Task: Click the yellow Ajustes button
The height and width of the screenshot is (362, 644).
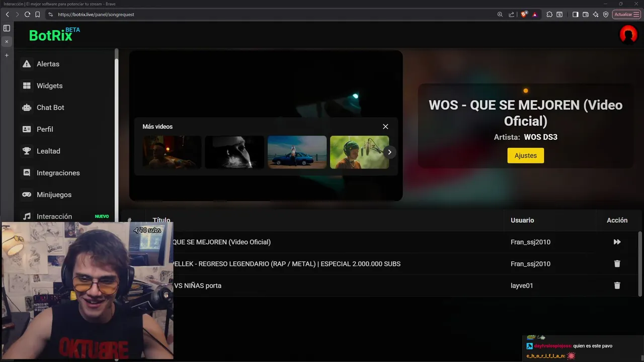Action: (525, 155)
